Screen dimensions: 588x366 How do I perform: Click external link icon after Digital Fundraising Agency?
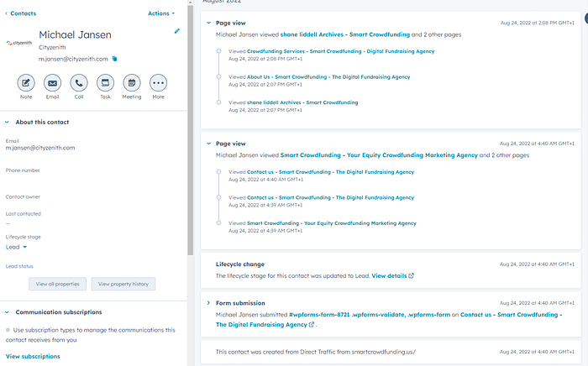coord(312,324)
